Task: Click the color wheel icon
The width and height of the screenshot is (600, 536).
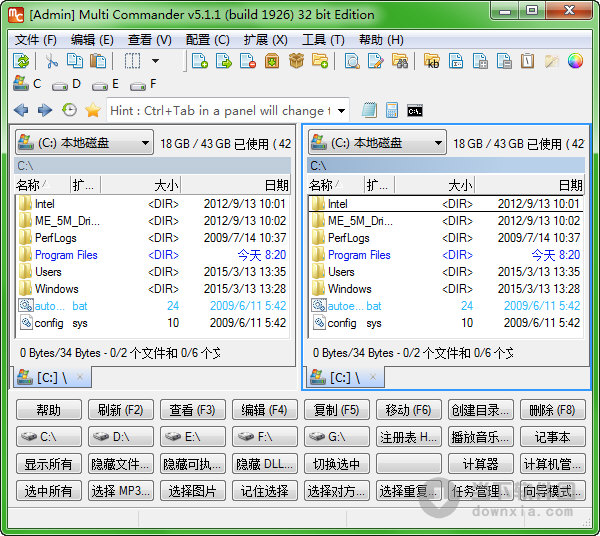Action: (x=575, y=61)
